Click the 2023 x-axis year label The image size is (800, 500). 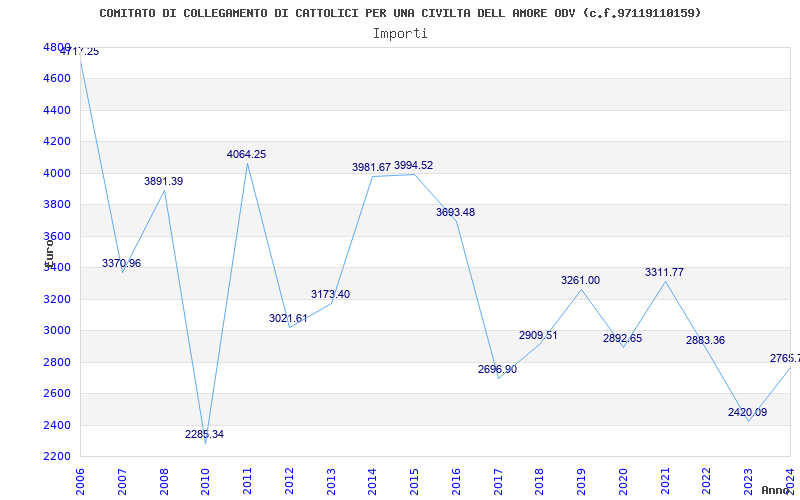[x=748, y=481]
